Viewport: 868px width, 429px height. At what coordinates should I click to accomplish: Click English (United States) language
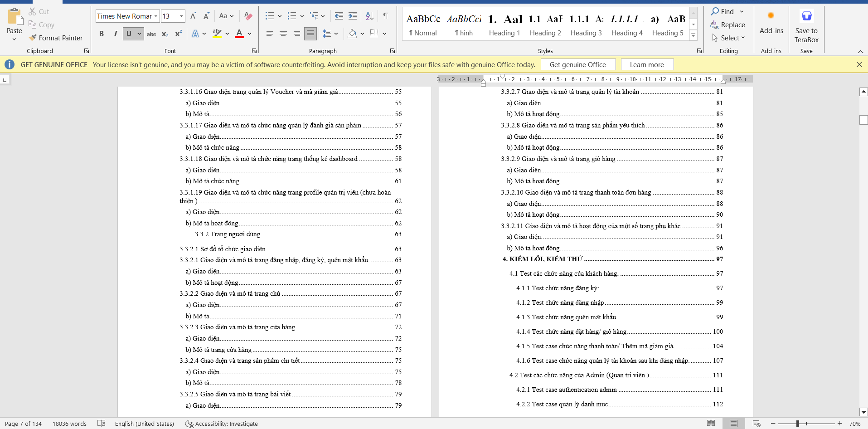(x=145, y=424)
